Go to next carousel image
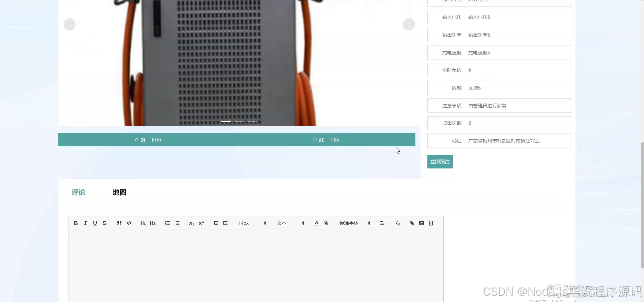644x302 pixels. (x=409, y=24)
